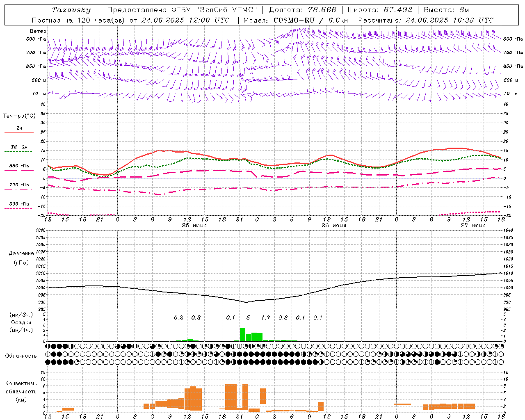Click the 'Облачность' cloudiness label
Screen dimensions: 525x420
point(21,356)
